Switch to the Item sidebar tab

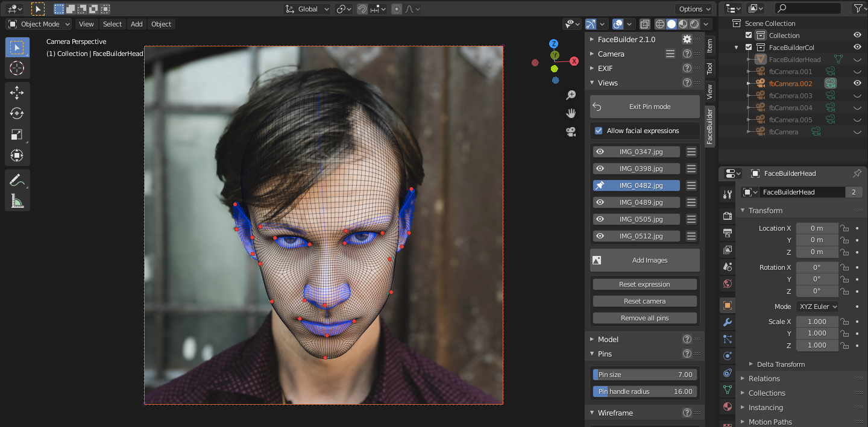pyautogui.click(x=709, y=45)
